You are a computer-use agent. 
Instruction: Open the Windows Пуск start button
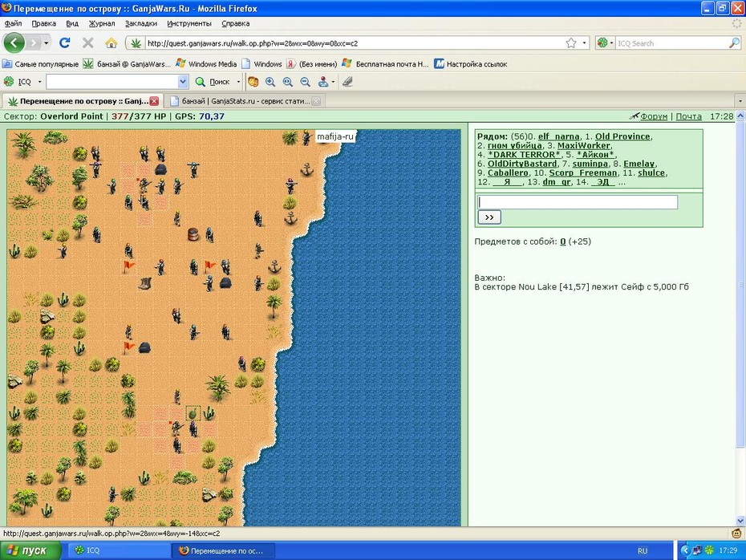click(x=30, y=550)
